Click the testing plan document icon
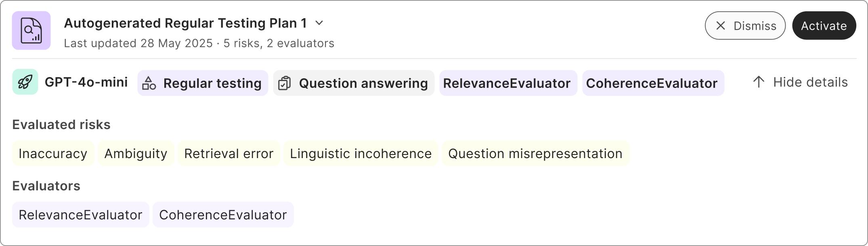 (x=31, y=31)
